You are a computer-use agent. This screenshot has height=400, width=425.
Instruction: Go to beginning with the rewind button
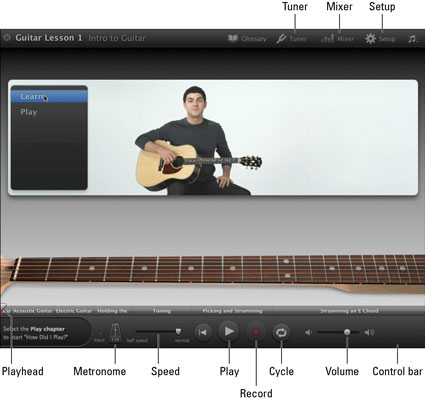click(203, 332)
